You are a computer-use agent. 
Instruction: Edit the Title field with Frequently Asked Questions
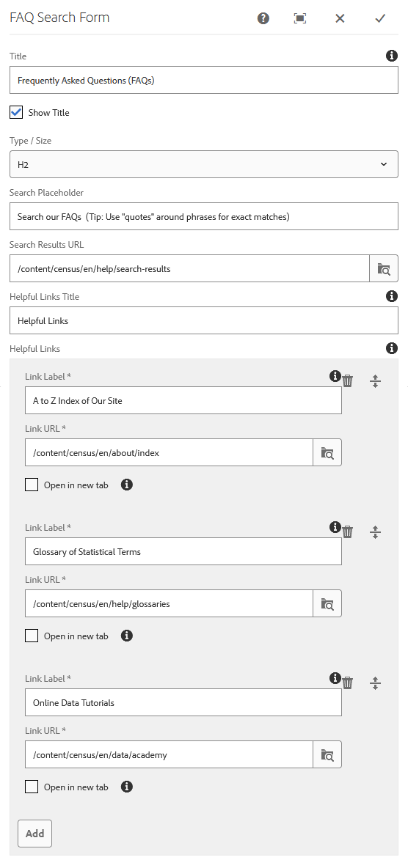click(x=203, y=80)
